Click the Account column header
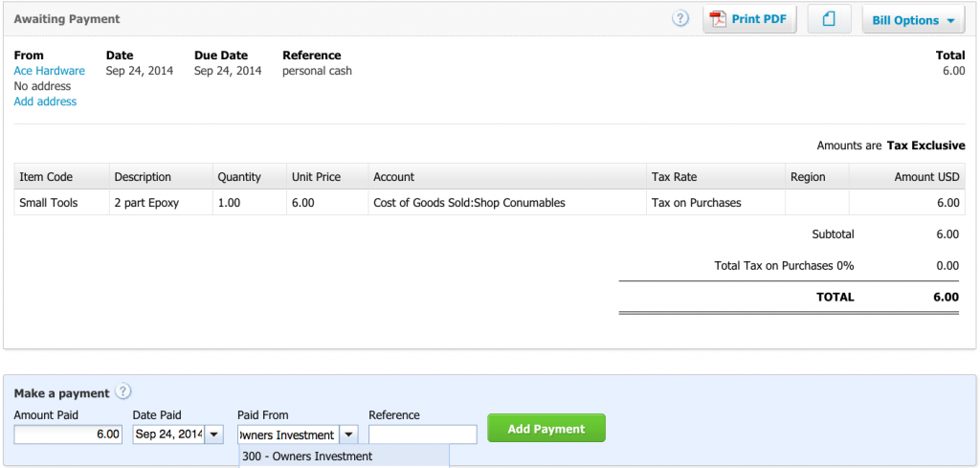 click(x=507, y=177)
